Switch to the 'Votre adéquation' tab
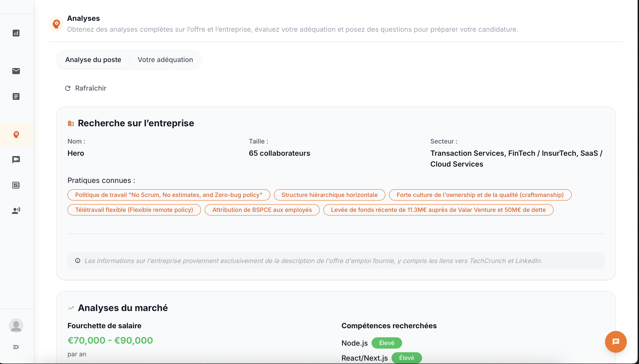 166,60
